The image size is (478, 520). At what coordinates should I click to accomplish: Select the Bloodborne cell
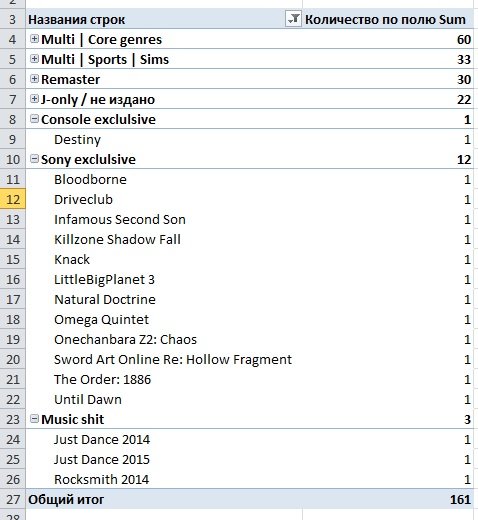coord(164,179)
